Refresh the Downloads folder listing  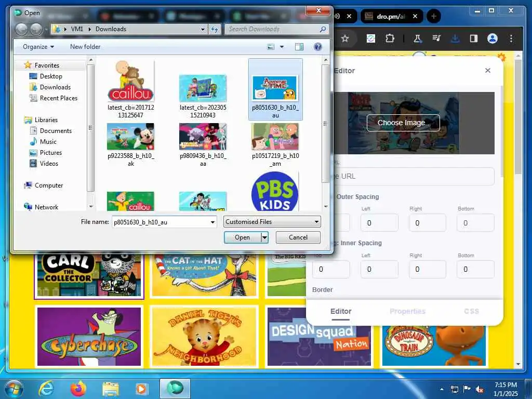coord(215,29)
